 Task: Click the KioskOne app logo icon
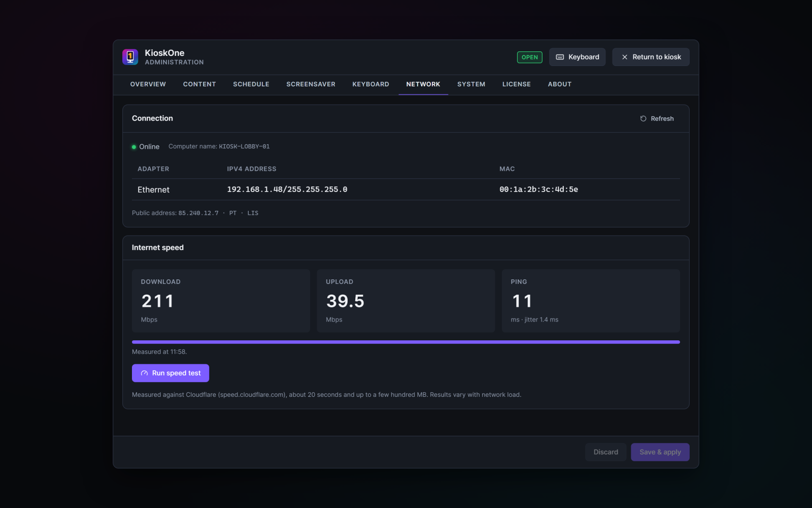(x=130, y=57)
